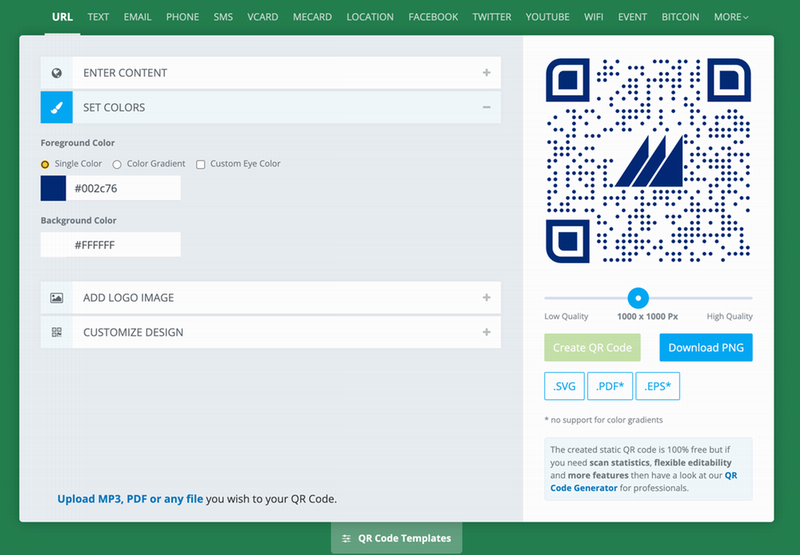This screenshot has width=800, height=555.
Task: Switch to the EMAIL tab
Action: coord(137,17)
